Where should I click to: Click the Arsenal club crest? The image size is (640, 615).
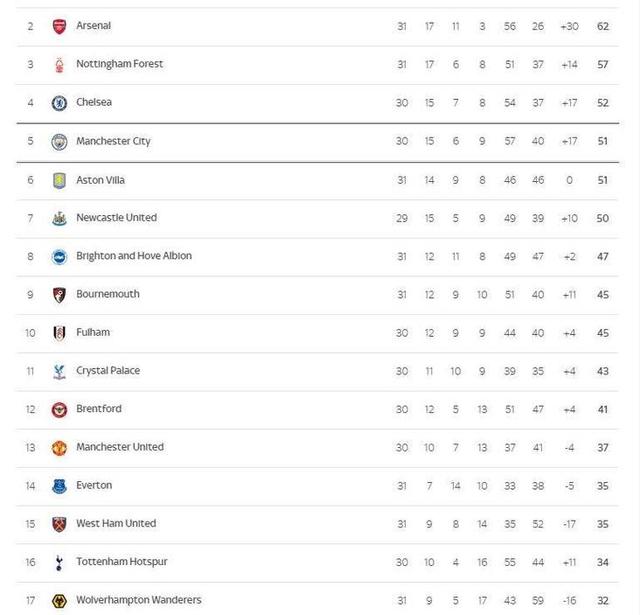pyautogui.click(x=59, y=26)
